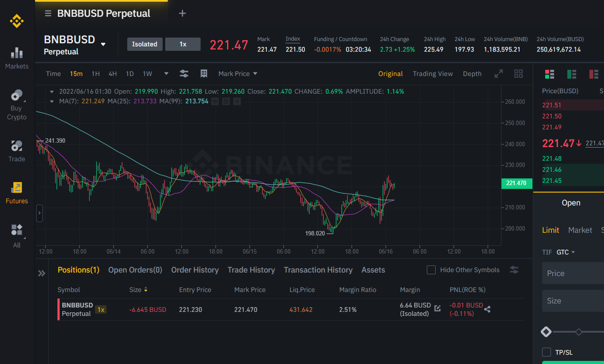Share the BNBBUSD position PNL

click(x=487, y=309)
